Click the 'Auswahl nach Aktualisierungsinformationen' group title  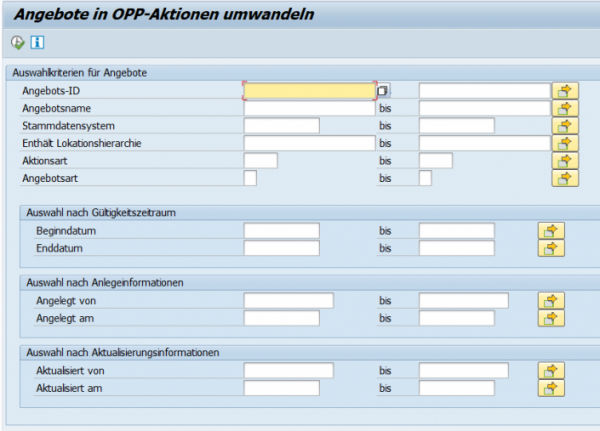[x=123, y=353]
